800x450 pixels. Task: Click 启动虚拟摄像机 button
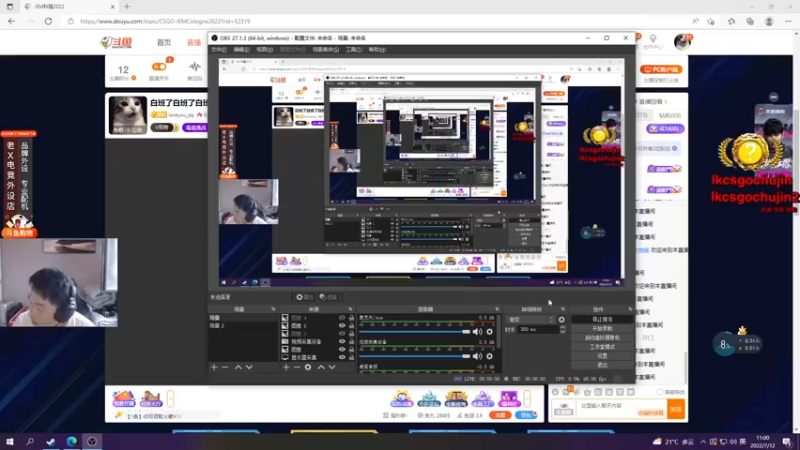[602, 338]
